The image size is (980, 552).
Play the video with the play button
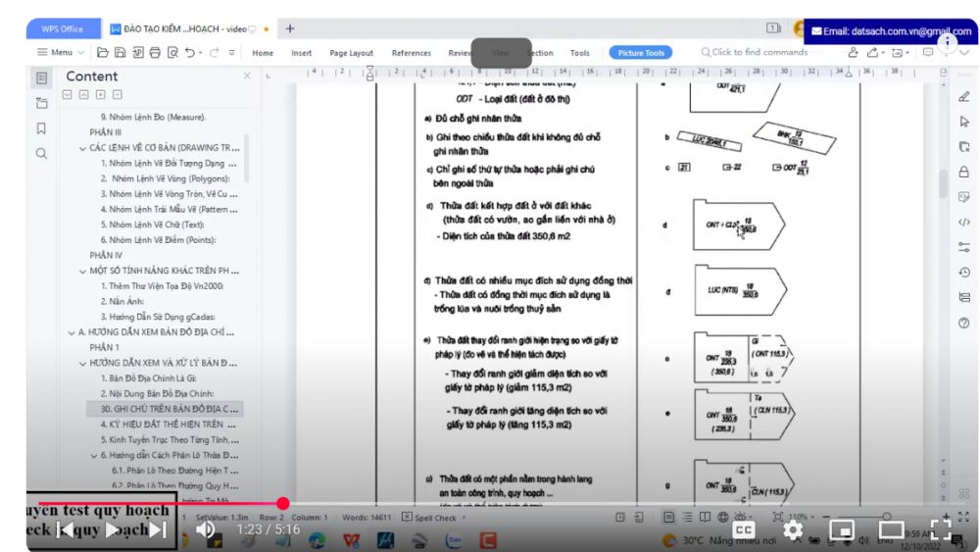coord(113,530)
